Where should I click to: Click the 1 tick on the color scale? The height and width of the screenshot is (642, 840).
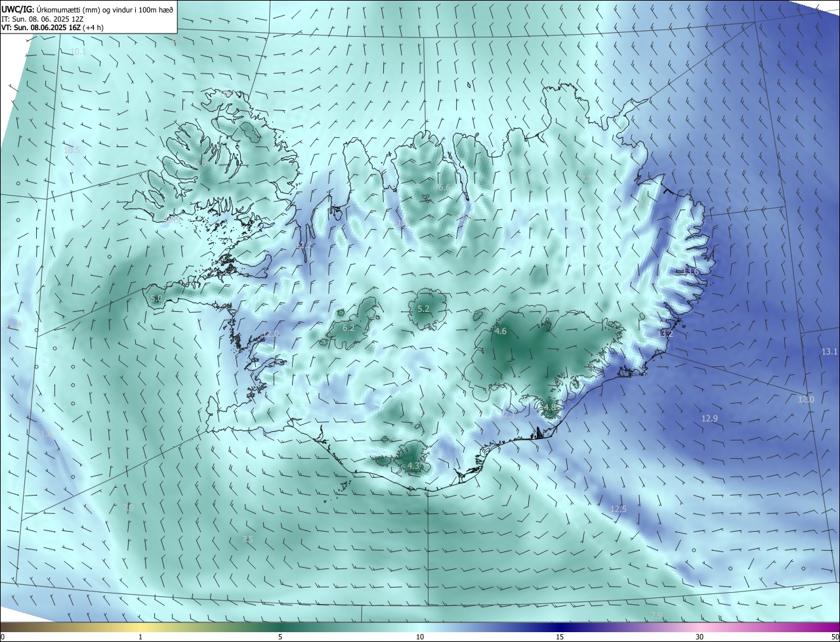(140, 637)
